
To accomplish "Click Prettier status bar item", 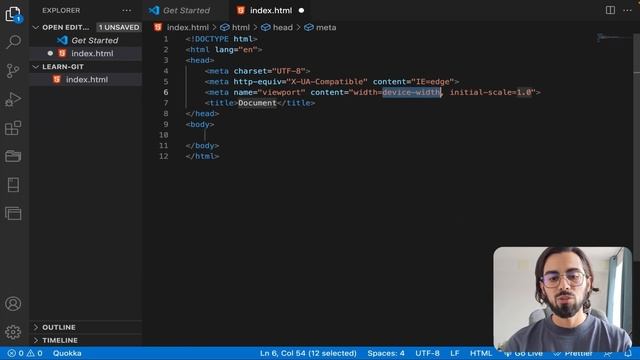I will pos(573,353).
